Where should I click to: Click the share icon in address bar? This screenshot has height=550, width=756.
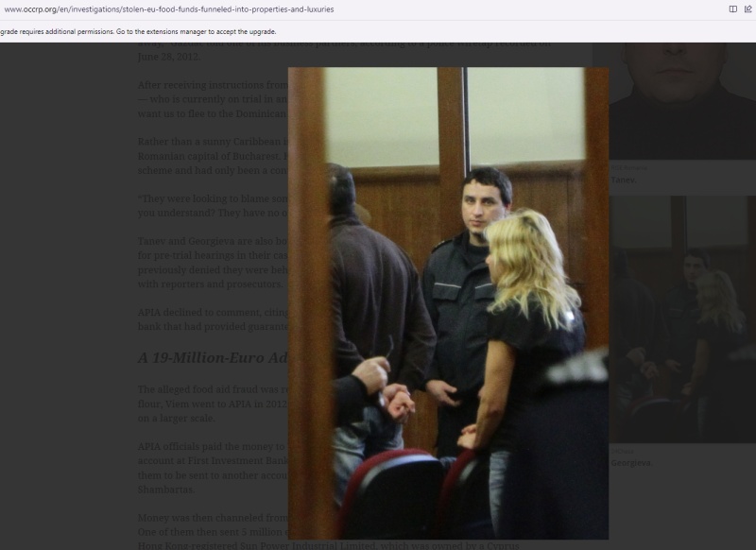(x=747, y=9)
